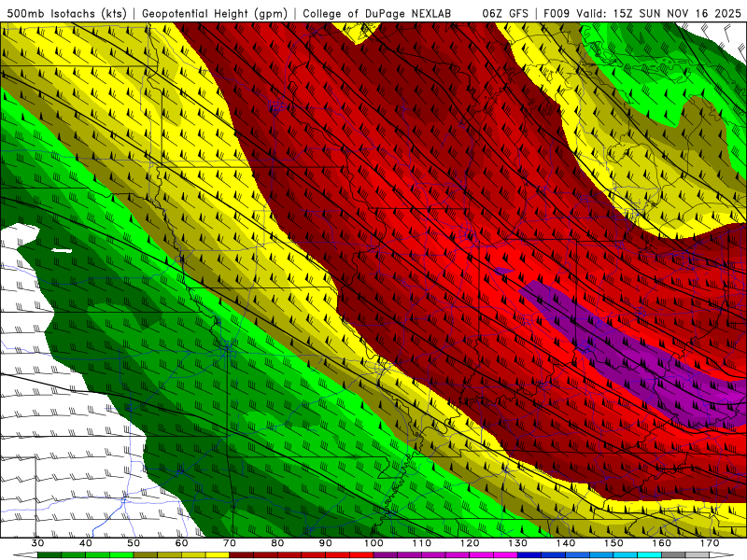The image size is (747, 560).
Task: Click the legend value 170
Action: click(710, 543)
